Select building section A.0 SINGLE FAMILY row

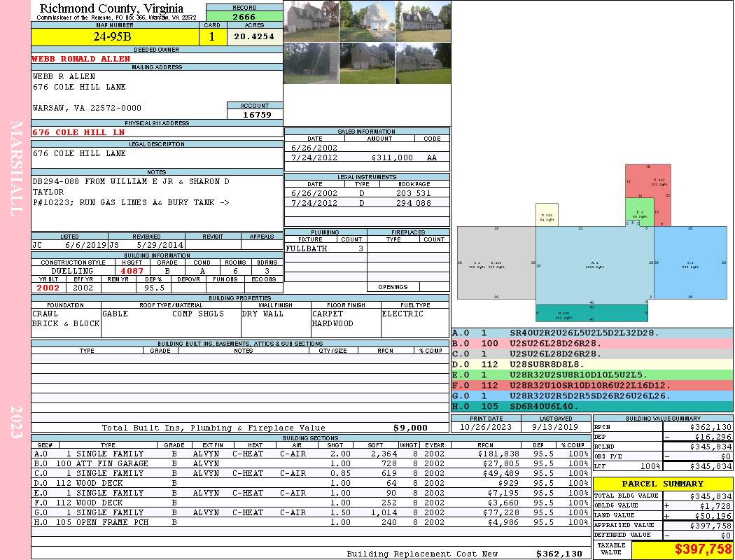(310, 454)
